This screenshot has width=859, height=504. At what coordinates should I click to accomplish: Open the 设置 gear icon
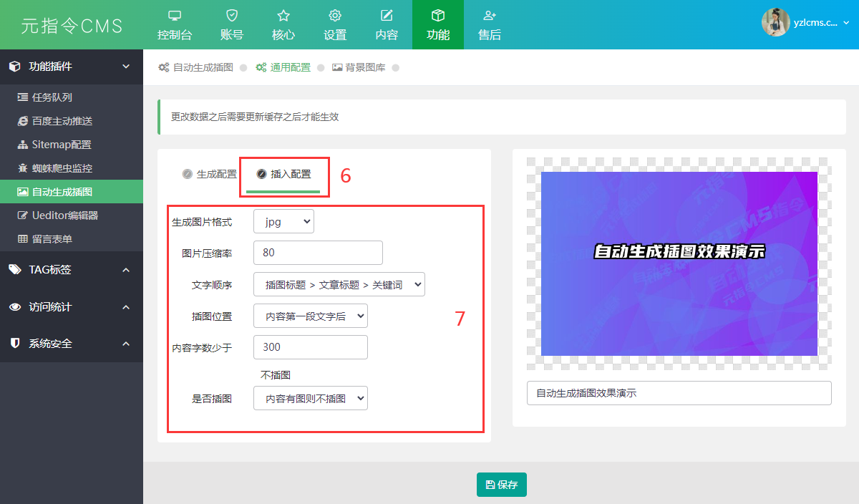point(334,16)
